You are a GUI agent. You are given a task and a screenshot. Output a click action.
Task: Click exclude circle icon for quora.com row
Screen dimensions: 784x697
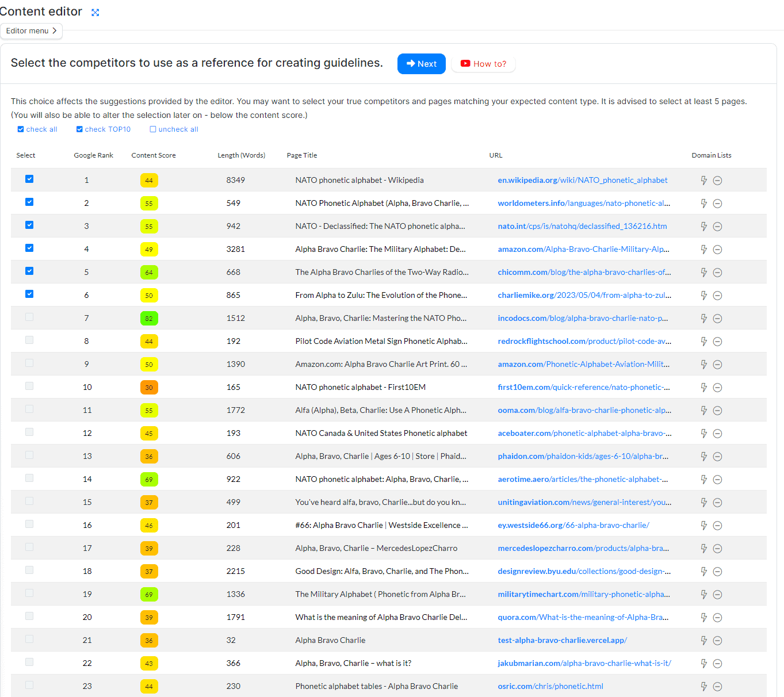coord(717,618)
